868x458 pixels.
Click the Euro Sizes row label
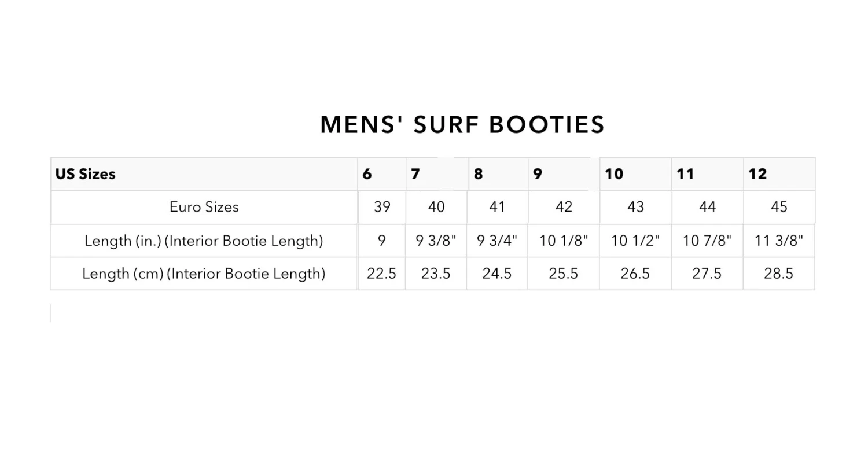click(204, 207)
